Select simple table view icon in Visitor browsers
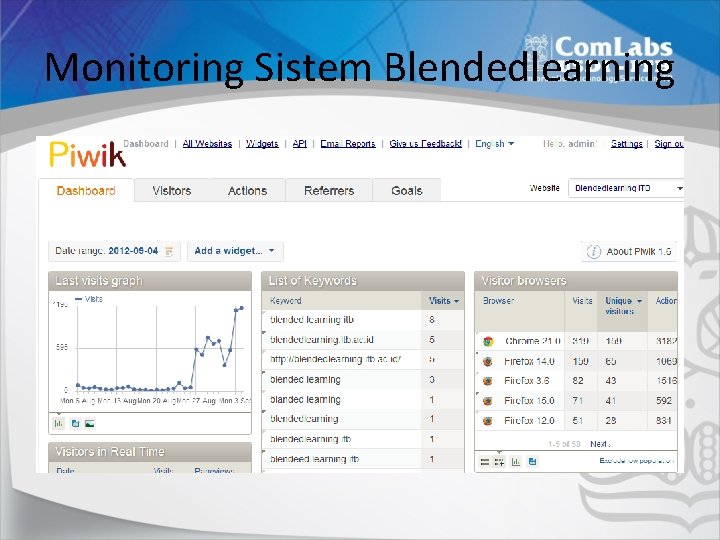Viewport: 720px width, 540px height. point(484,462)
